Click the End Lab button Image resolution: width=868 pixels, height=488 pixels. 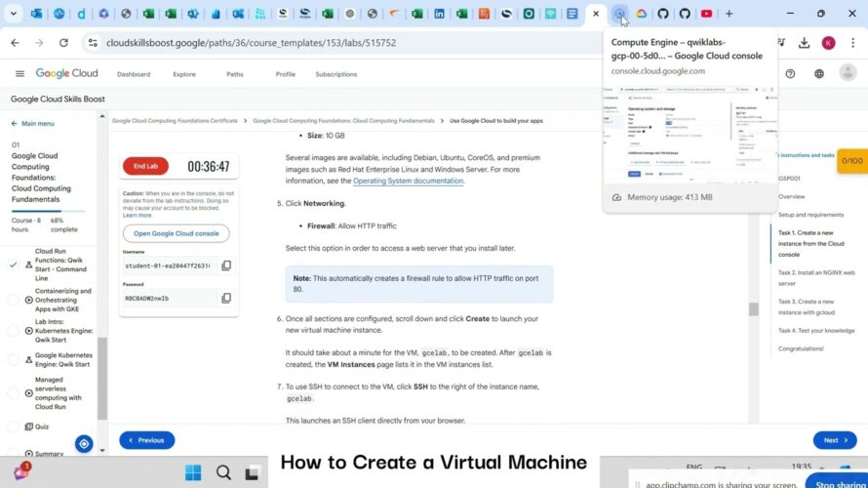[x=145, y=166]
